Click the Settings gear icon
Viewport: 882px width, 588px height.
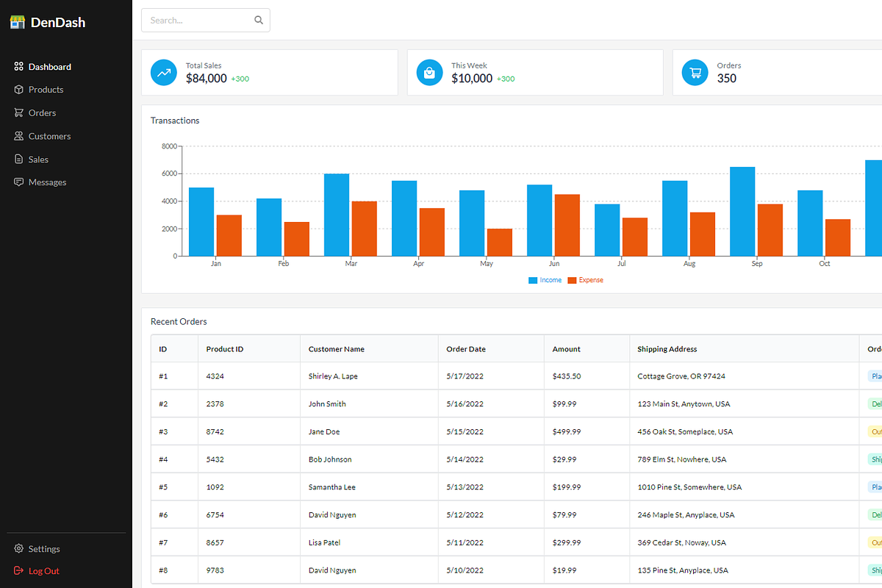click(x=19, y=549)
